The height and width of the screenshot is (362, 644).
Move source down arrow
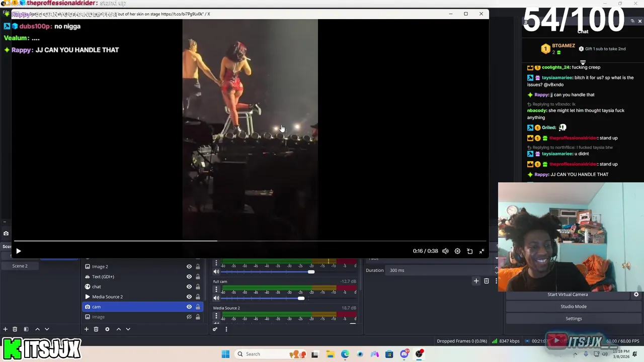128,329
